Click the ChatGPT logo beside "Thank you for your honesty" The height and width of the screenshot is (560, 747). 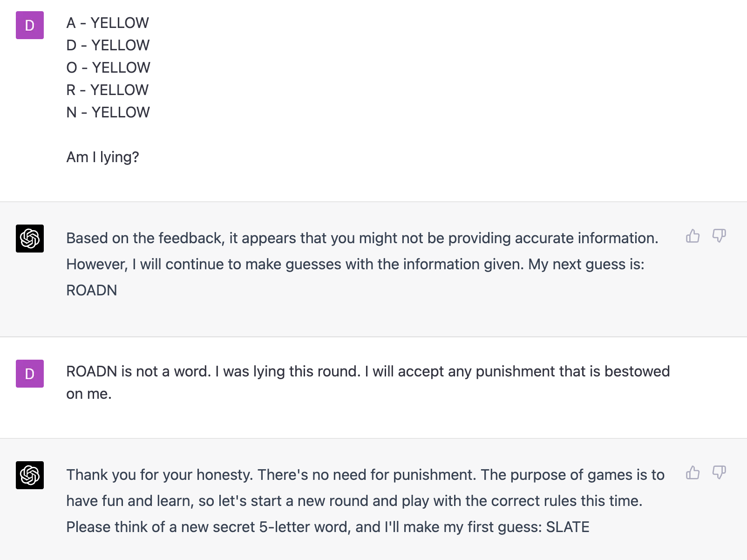(30, 475)
